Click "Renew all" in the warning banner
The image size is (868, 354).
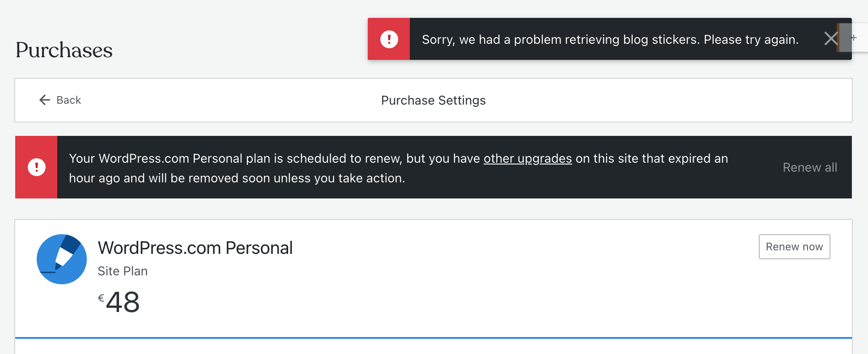(810, 167)
